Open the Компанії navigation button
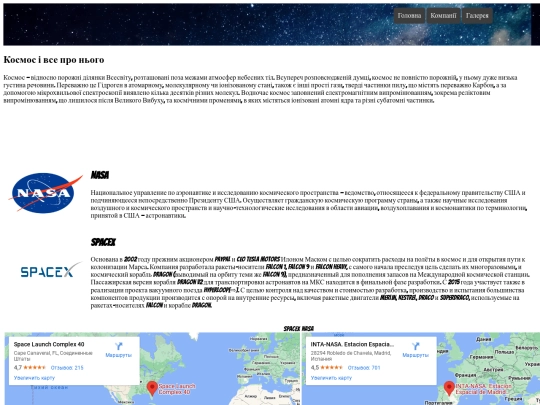Viewport: 540px width, 405px height. coord(443,15)
